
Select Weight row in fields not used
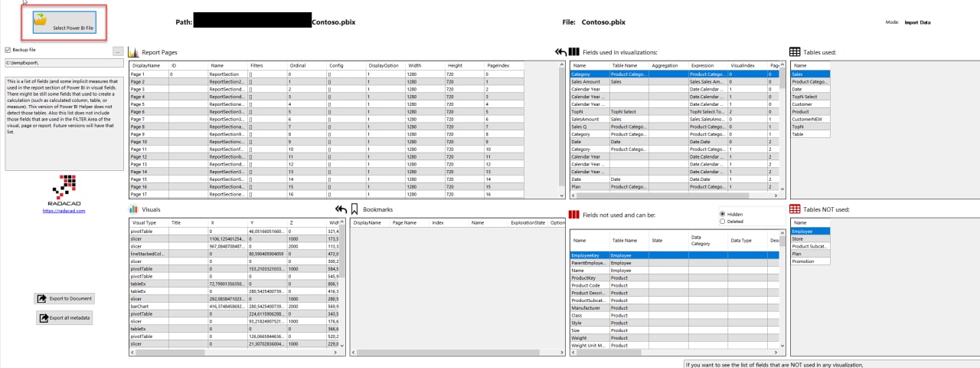click(x=674, y=337)
